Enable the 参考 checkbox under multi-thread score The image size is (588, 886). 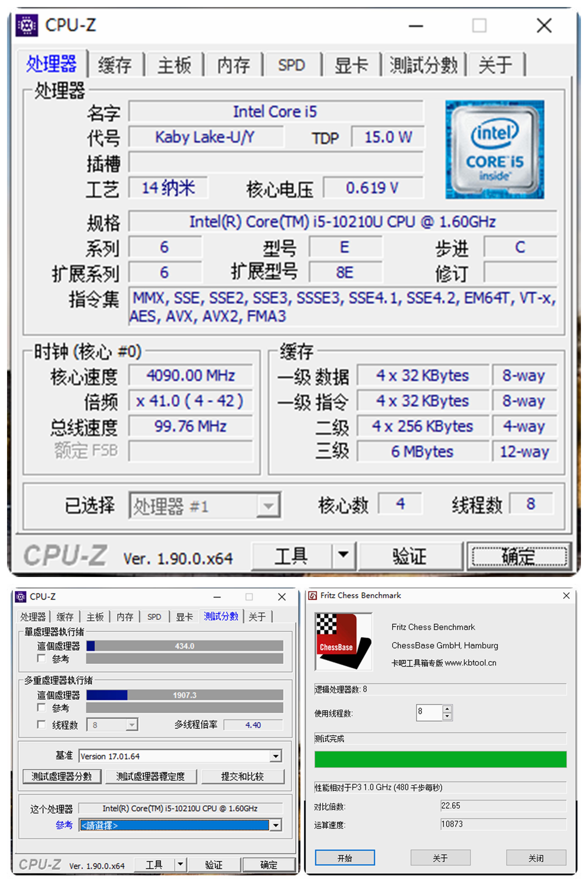pyautogui.click(x=42, y=708)
